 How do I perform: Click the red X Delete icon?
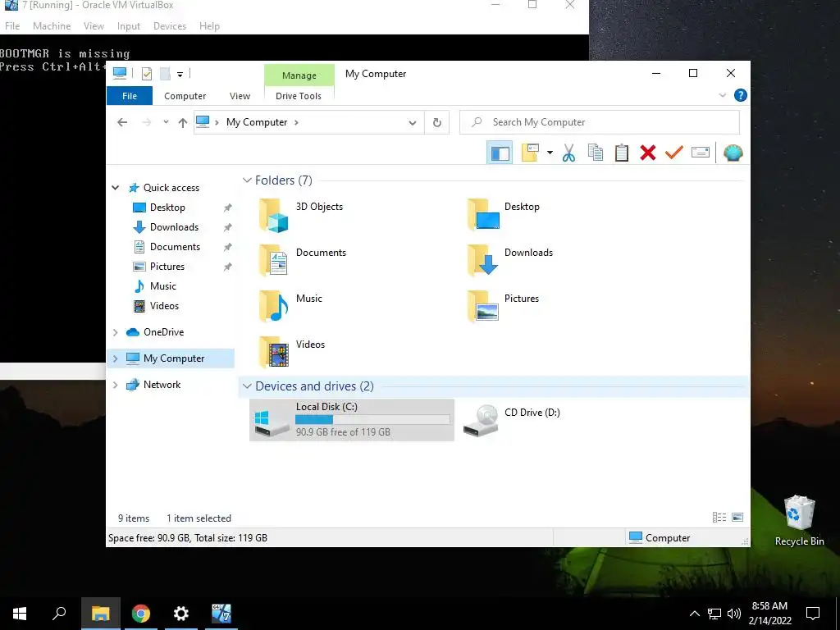pyautogui.click(x=648, y=153)
